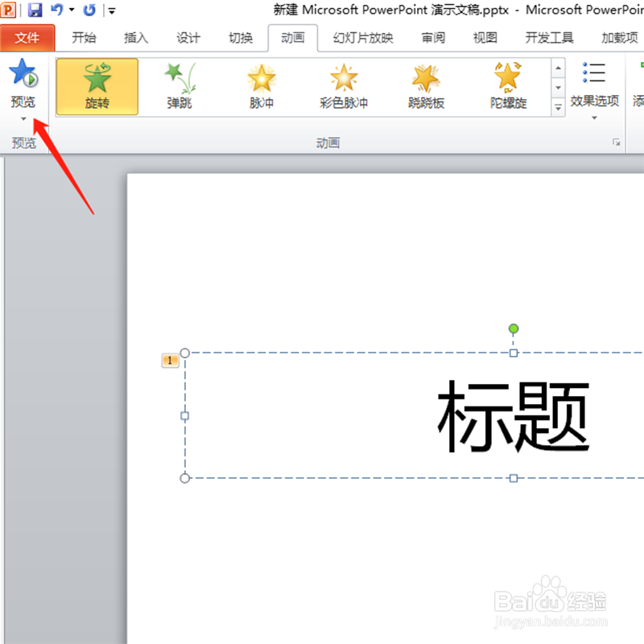
Task: Redo the last action
Action: click(x=89, y=10)
